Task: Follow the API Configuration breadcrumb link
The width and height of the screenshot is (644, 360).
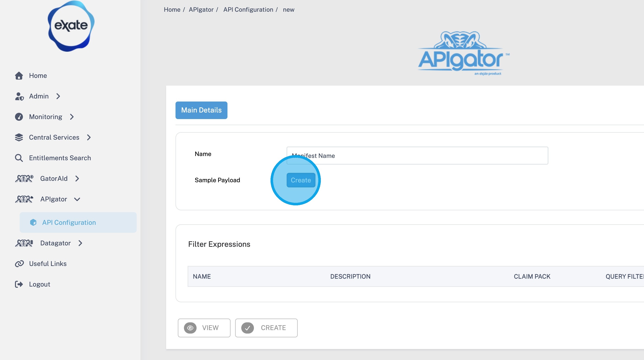Action: (x=248, y=10)
